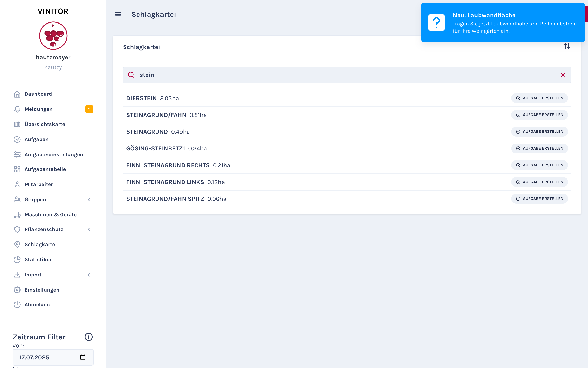Click the search magnifier icon
The image size is (588, 368).
pyautogui.click(x=131, y=75)
